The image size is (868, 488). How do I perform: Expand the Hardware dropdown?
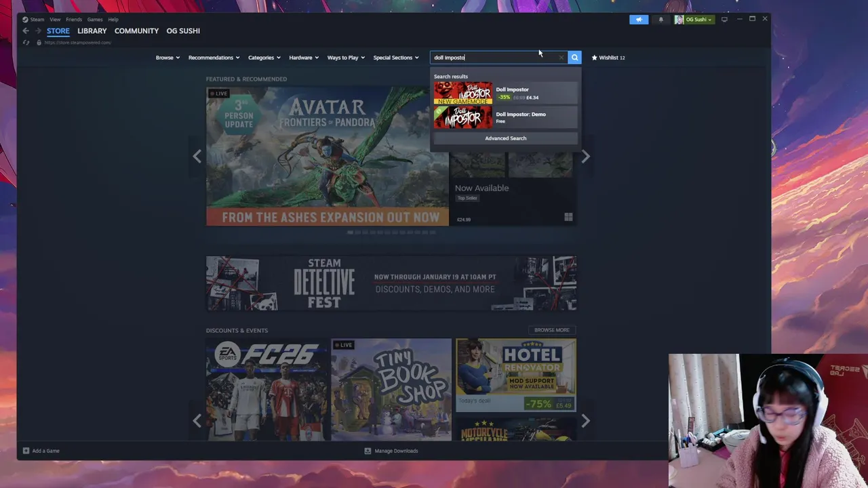(304, 58)
